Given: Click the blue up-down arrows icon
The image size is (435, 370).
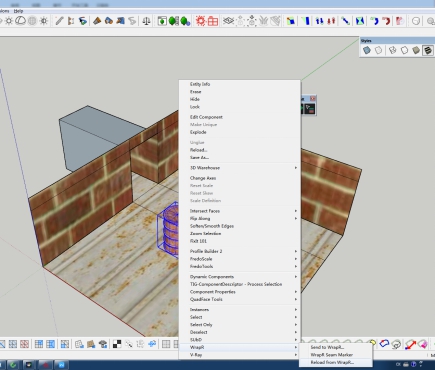Looking at the screenshot, I should [319, 21].
